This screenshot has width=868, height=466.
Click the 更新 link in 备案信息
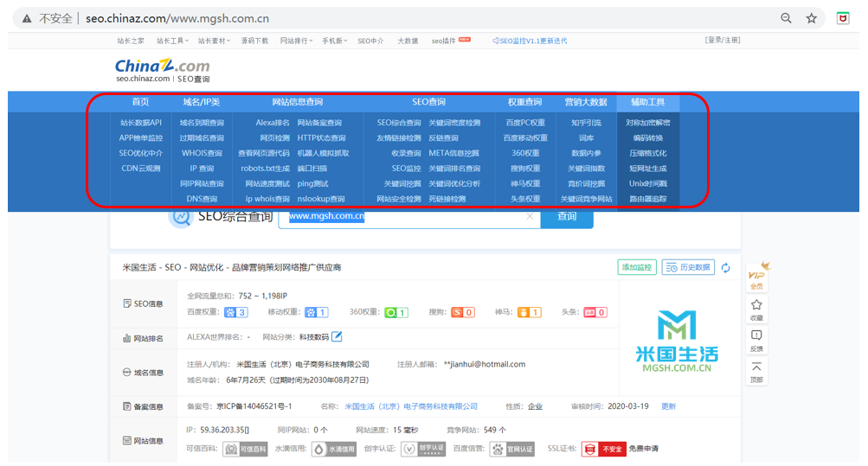[668, 406]
